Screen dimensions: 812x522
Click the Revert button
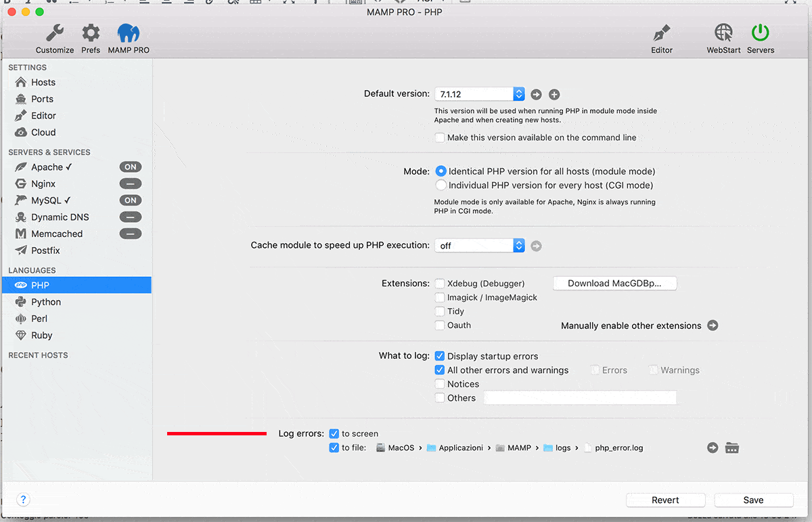point(666,500)
